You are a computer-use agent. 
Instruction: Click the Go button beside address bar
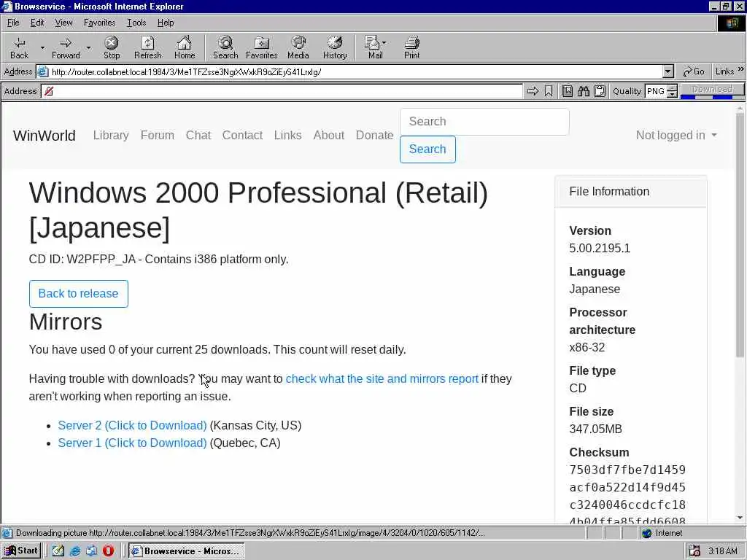tap(693, 71)
